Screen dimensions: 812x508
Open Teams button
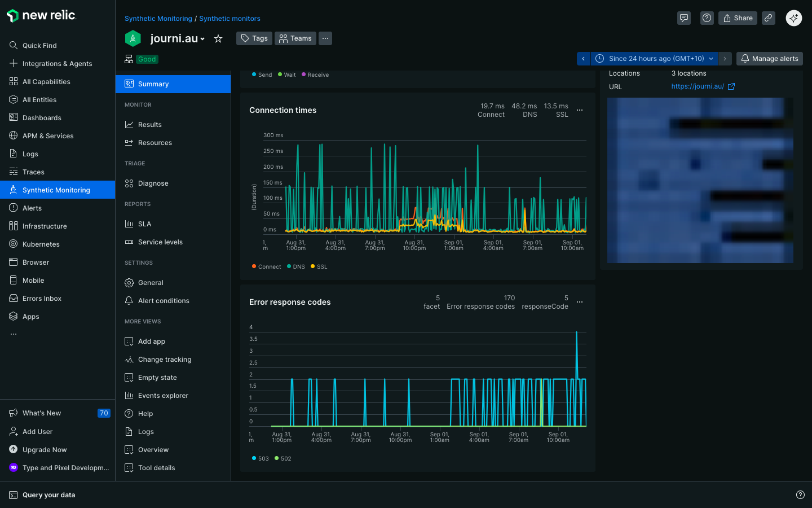(x=295, y=38)
